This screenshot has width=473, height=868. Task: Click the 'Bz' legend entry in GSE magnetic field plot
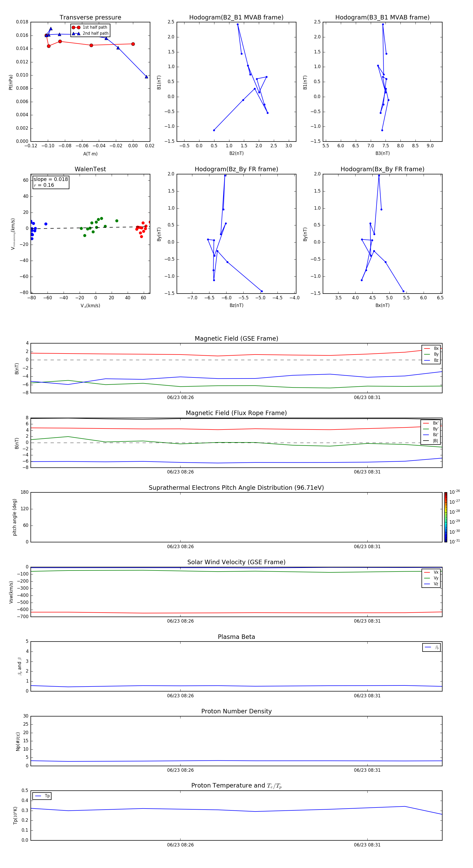[431, 360]
